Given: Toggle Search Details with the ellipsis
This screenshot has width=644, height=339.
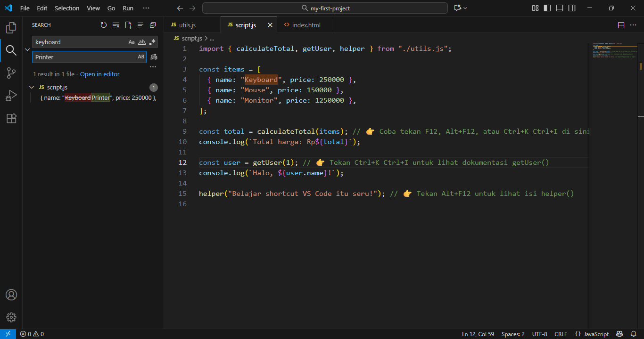Looking at the screenshot, I should [x=153, y=66].
